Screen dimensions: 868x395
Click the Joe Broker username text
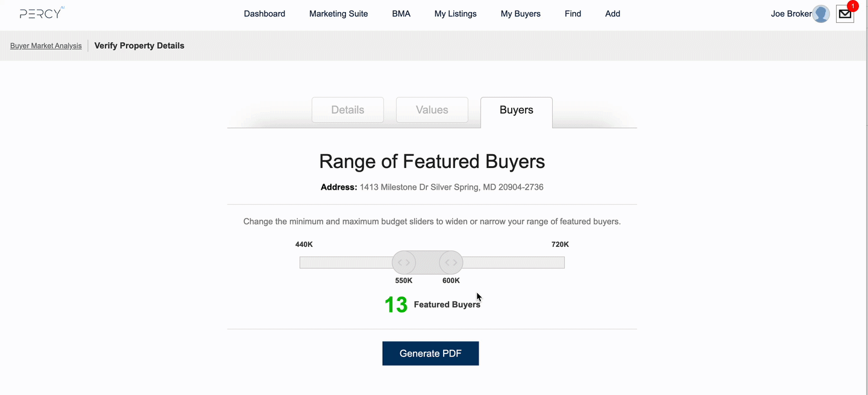tap(791, 14)
